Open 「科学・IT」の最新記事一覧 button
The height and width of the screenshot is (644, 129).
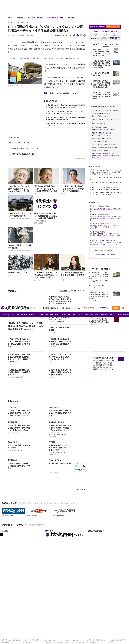click(22, 154)
